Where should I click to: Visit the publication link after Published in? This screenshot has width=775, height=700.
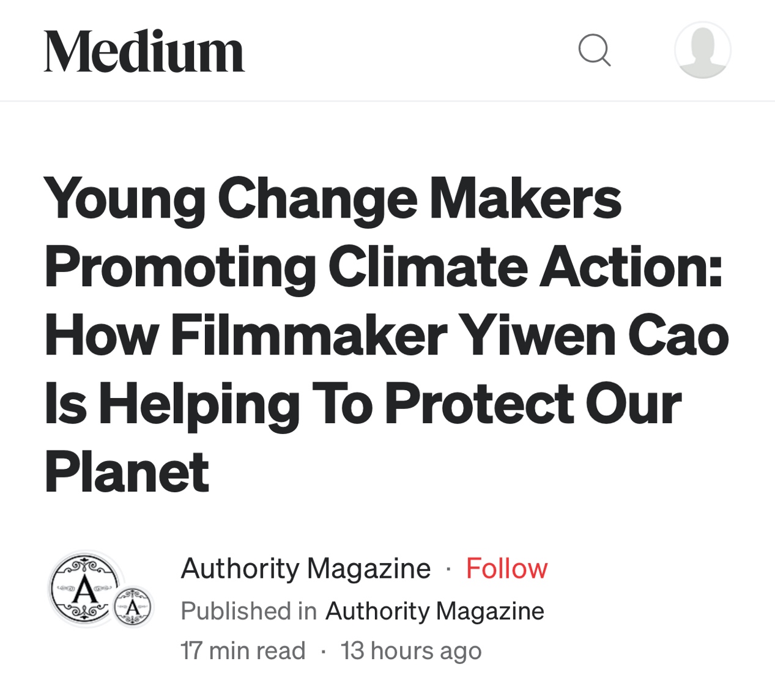coord(435,611)
